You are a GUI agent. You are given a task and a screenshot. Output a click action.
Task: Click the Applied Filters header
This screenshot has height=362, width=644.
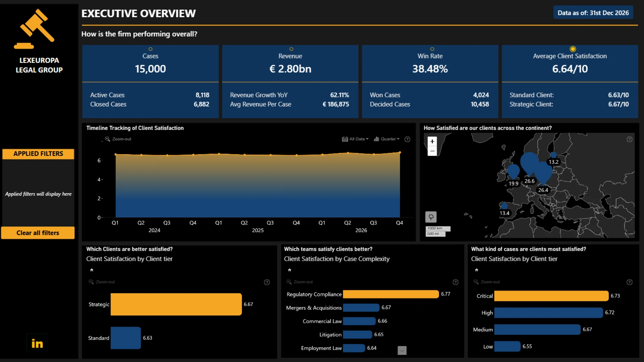click(x=38, y=154)
